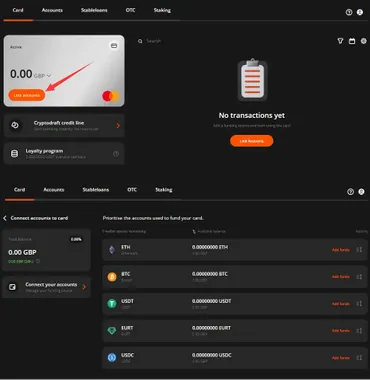Image resolution: width=370 pixels, height=380 pixels.
Task: Click the Loyalty program card
Action: 64,154
